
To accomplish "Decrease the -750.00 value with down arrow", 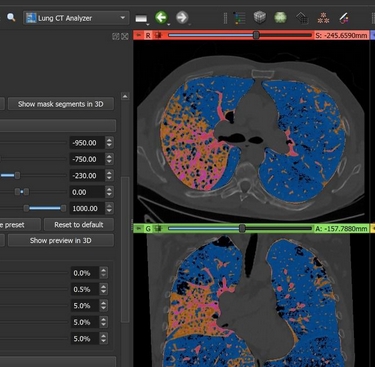I will tap(109, 162).
